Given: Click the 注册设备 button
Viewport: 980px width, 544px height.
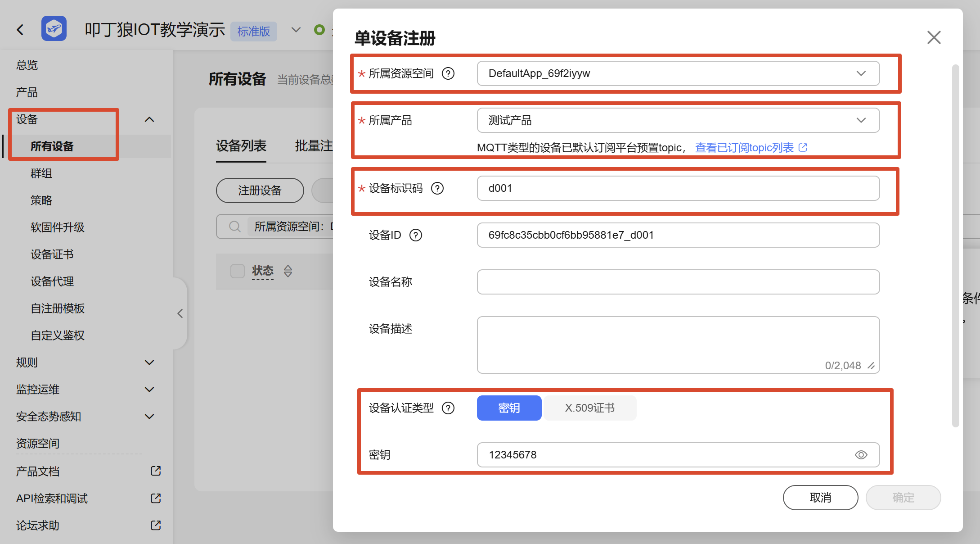Looking at the screenshot, I should point(260,190).
